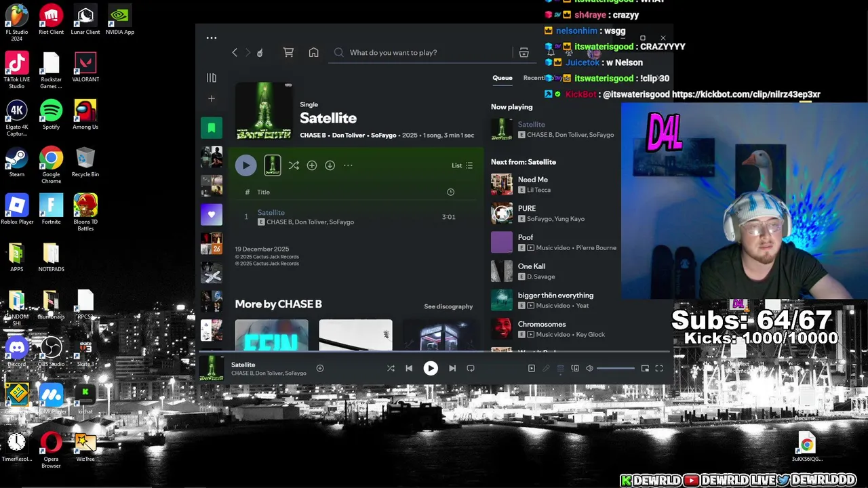Add current song to Liked Songs in player bar
The image size is (868, 488).
(320, 369)
